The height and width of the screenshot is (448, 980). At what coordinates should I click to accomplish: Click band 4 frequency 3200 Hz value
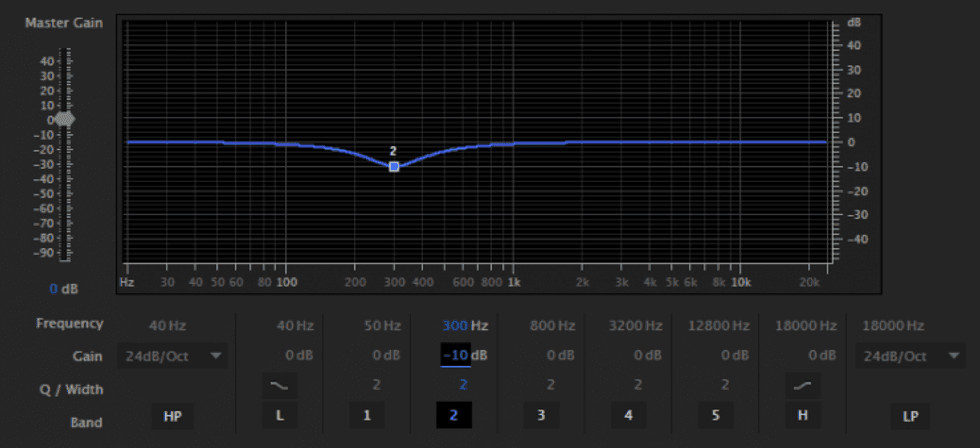pos(636,326)
